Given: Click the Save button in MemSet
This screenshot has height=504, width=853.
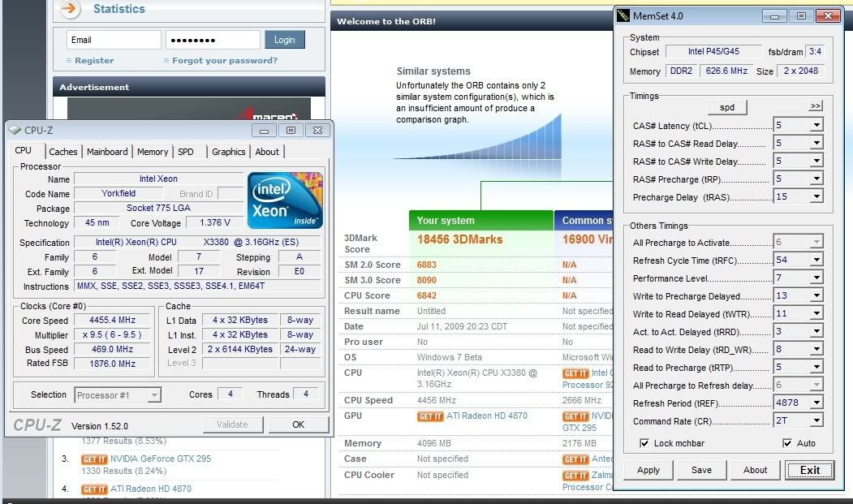Looking at the screenshot, I should tap(701, 470).
